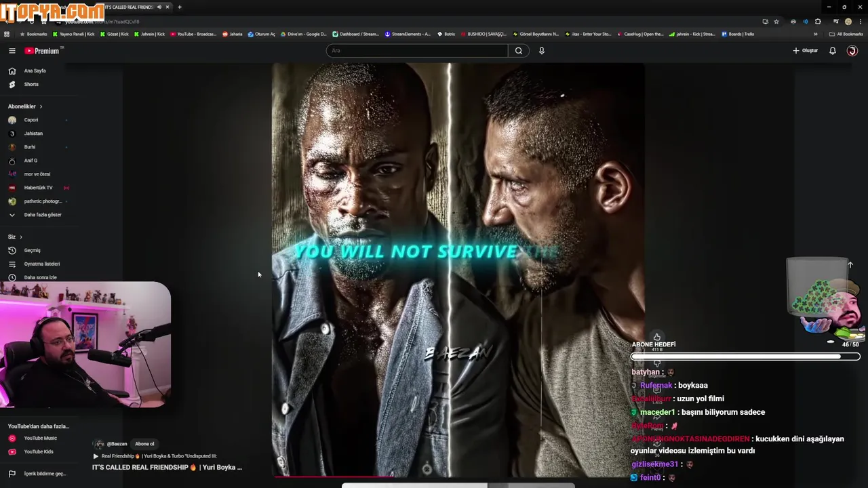868x488 pixels.
Task: Like the Short with thumbs-up button
Action: [x=656, y=337]
